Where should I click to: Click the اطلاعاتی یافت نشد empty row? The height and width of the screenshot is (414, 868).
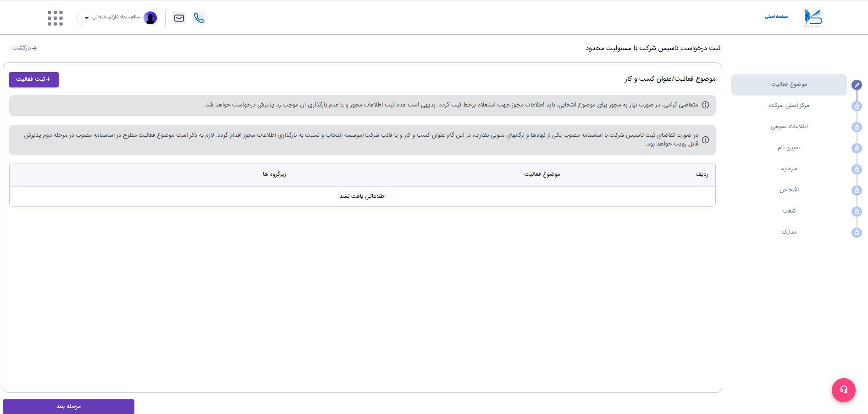pyautogui.click(x=362, y=196)
